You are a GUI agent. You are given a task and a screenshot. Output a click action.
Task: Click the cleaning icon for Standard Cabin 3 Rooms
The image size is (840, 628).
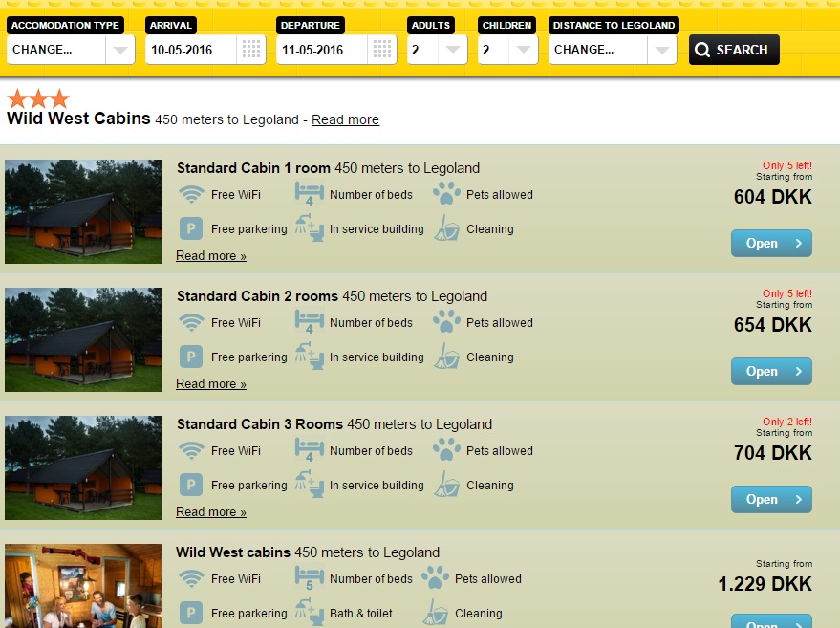pyautogui.click(x=446, y=485)
